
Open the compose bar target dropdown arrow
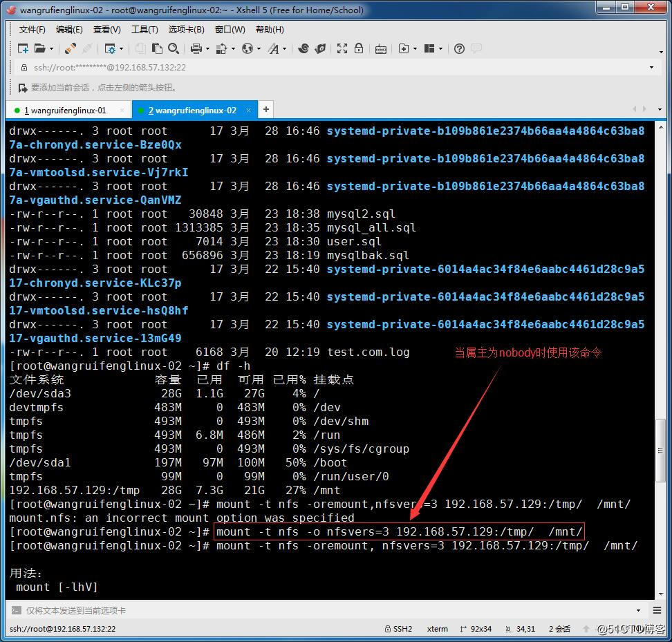click(638, 610)
